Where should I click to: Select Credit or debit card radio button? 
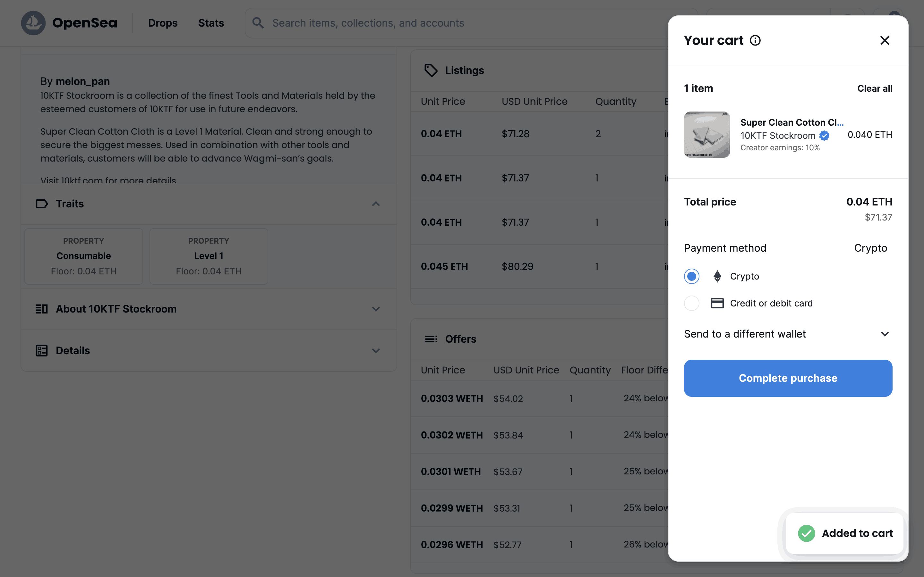691,303
